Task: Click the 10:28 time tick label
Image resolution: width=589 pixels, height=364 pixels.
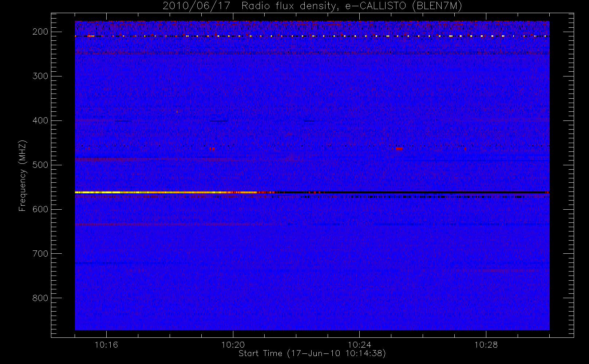Action: (486, 345)
